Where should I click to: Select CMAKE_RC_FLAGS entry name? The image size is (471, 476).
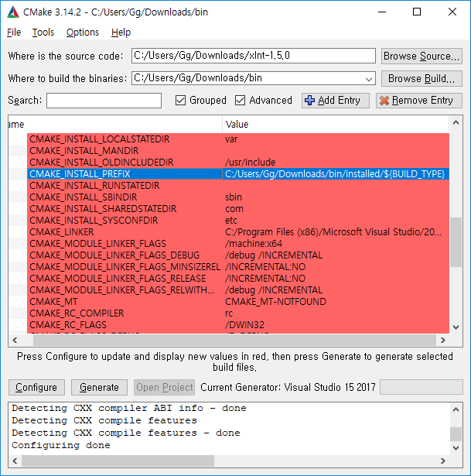tap(68, 325)
